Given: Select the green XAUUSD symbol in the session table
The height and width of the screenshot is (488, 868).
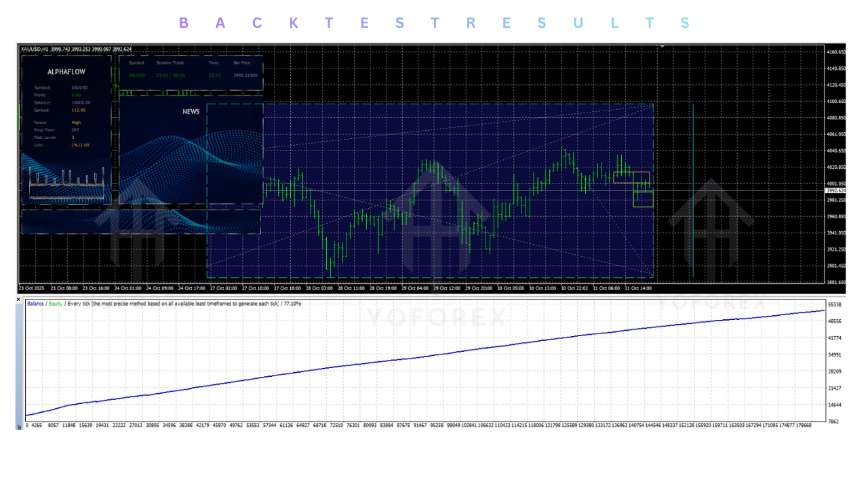Looking at the screenshot, I should point(137,75).
